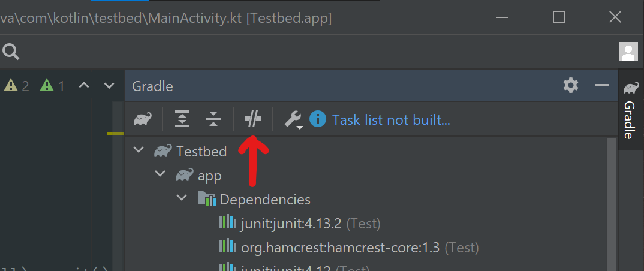Viewport: 644px width, 271px height.
Task: Click the Gradle side tab
Action: 630,110
